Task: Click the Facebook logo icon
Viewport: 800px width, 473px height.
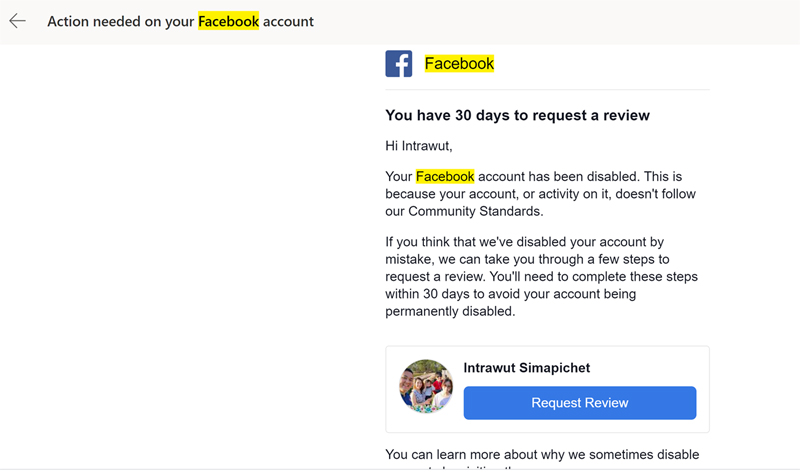Action: (x=399, y=64)
